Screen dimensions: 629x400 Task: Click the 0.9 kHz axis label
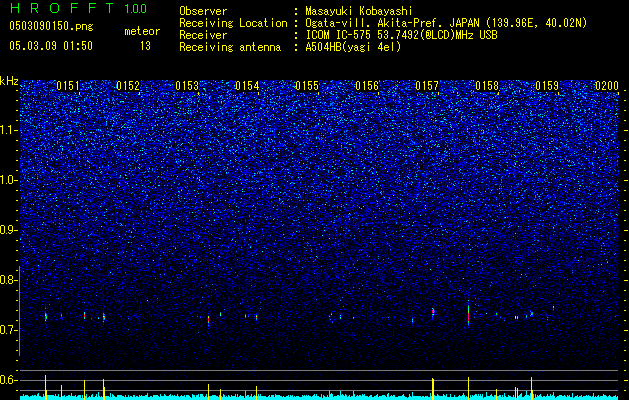tap(9, 230)
